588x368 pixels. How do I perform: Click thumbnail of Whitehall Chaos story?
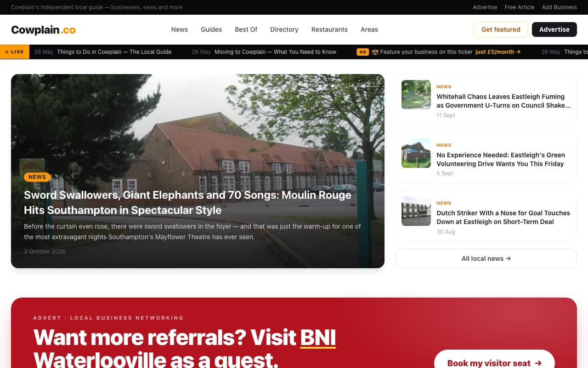coord(416,95)
